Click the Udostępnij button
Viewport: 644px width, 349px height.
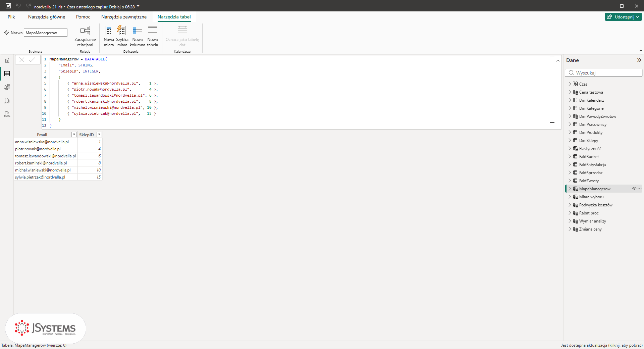click(x=623, y=17)
